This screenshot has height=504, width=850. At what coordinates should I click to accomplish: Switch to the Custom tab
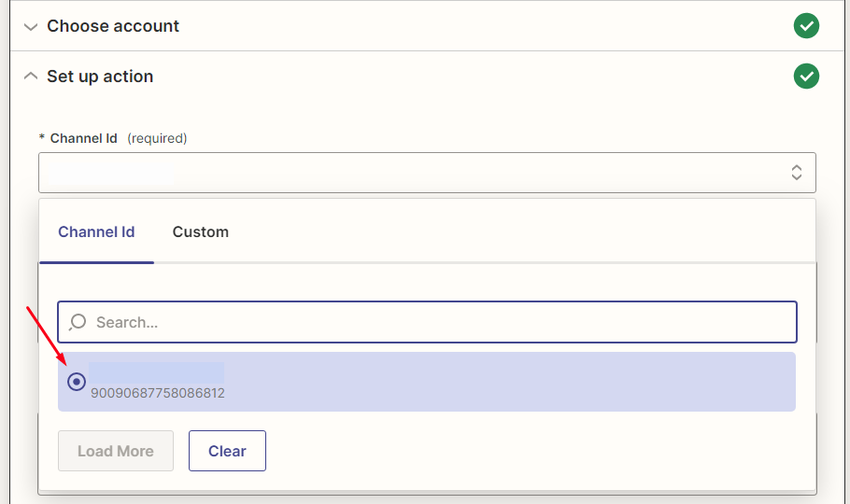pos(200,231)
